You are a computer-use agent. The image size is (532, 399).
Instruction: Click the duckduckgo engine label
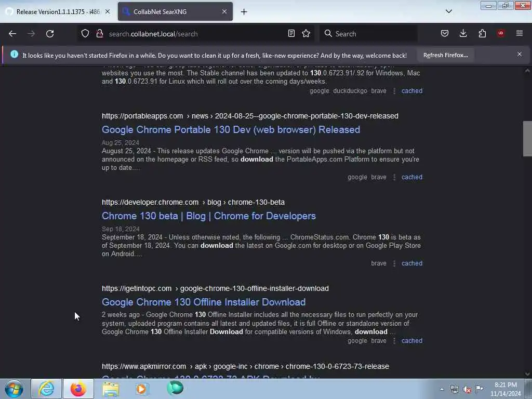click(350, 91)
